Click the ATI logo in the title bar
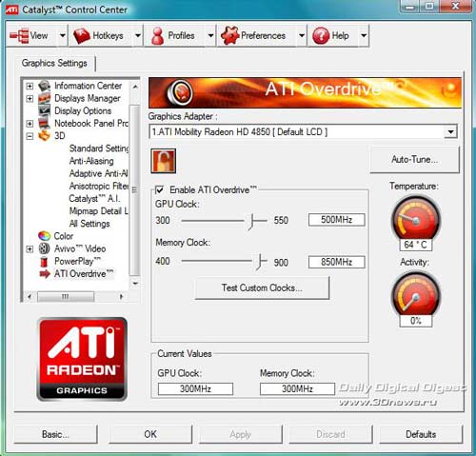 click(x=11, y=10)
